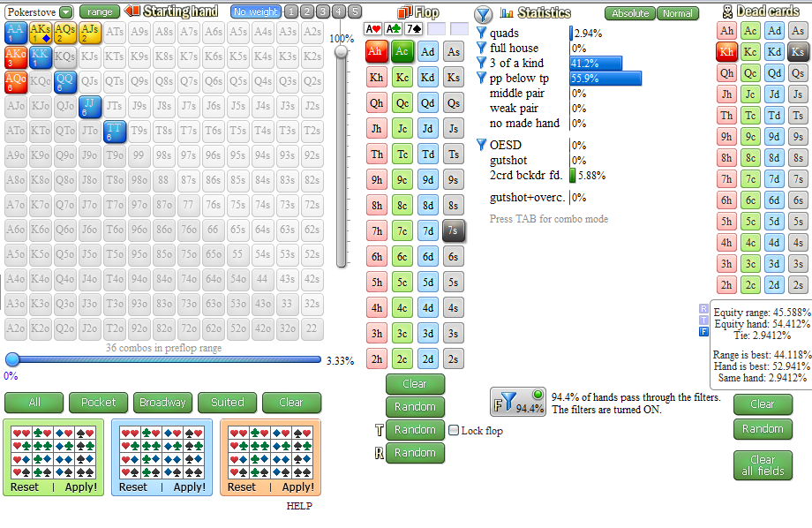Choose the 2h card in Flop panel
This screenshot has width=812, height=528.
(x=377, y=359)
